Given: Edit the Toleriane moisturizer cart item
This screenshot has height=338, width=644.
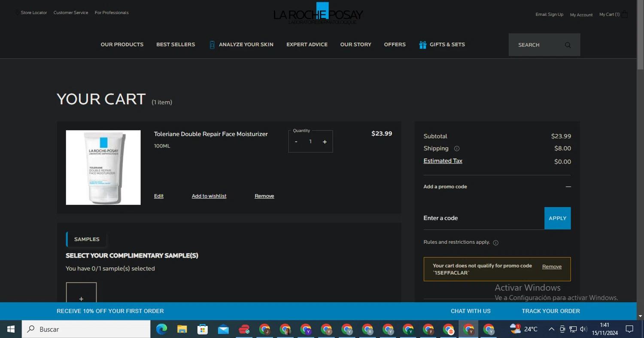Looking at the screenshot, I should 159,196.
